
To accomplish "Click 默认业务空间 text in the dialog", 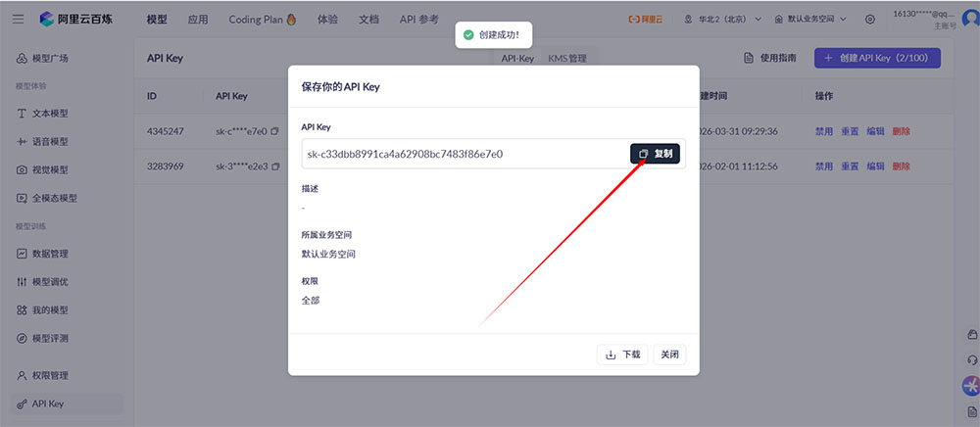I will point(328,254).
